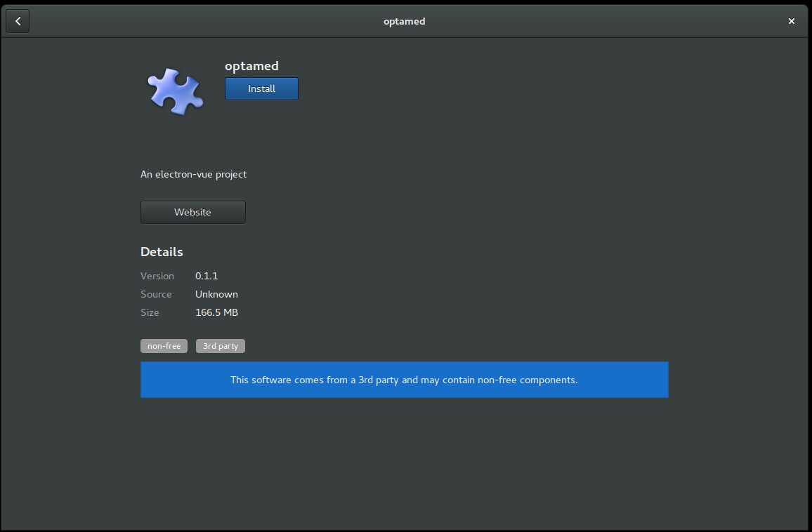Click the Unknown source label

pyautogui.click(x=216, y=294)
